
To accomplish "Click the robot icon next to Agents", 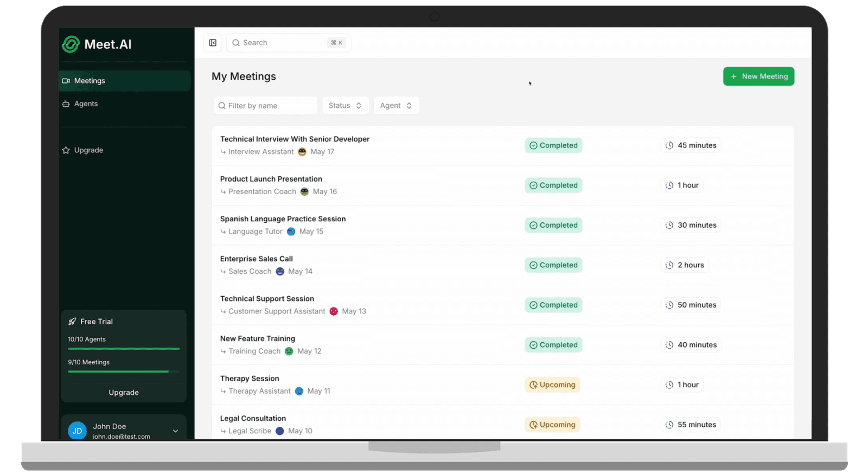I will (66, 104).
